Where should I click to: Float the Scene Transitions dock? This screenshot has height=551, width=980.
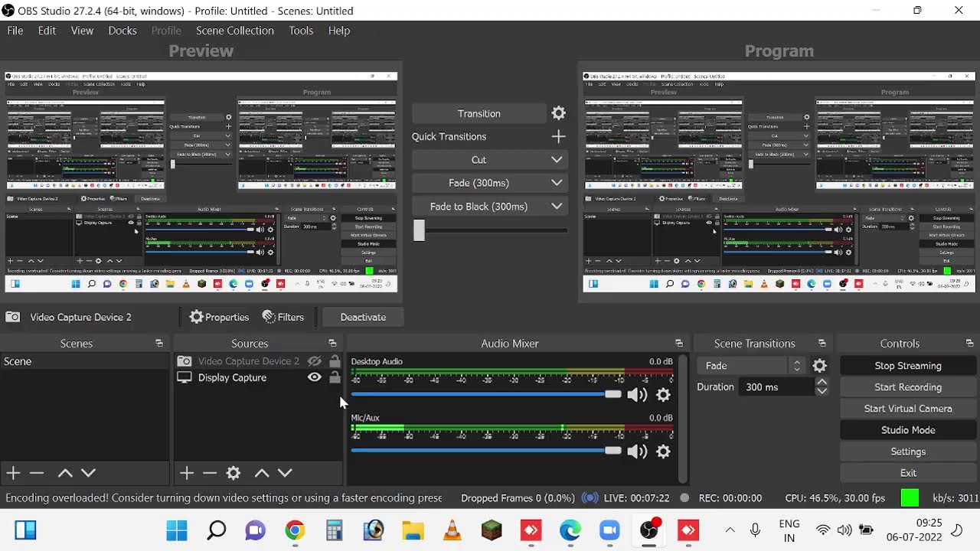pos(822,344)
